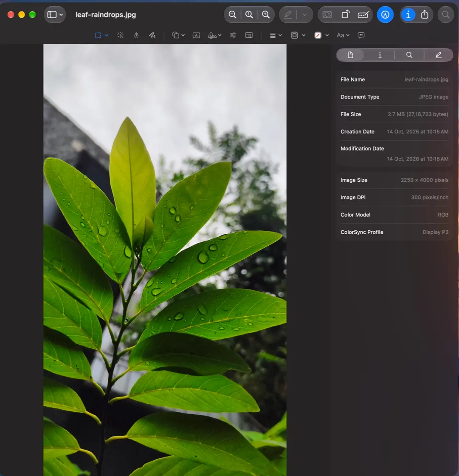Zoom in on the image
This screenshot has width=459, height=476.
pos(266,14)
